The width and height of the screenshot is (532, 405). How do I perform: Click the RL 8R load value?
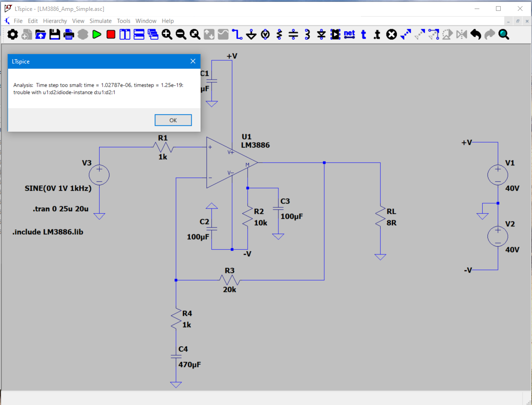click(392, 223)
